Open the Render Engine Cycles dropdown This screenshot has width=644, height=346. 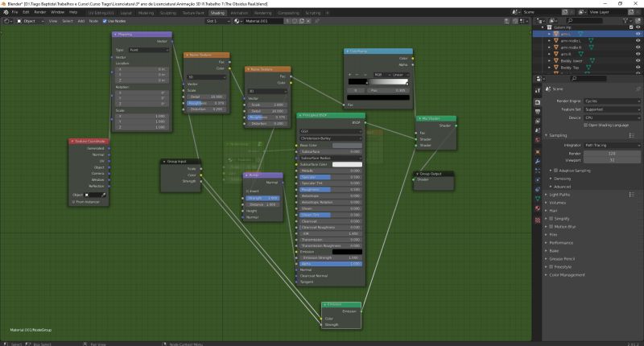[x=612, y=101]
